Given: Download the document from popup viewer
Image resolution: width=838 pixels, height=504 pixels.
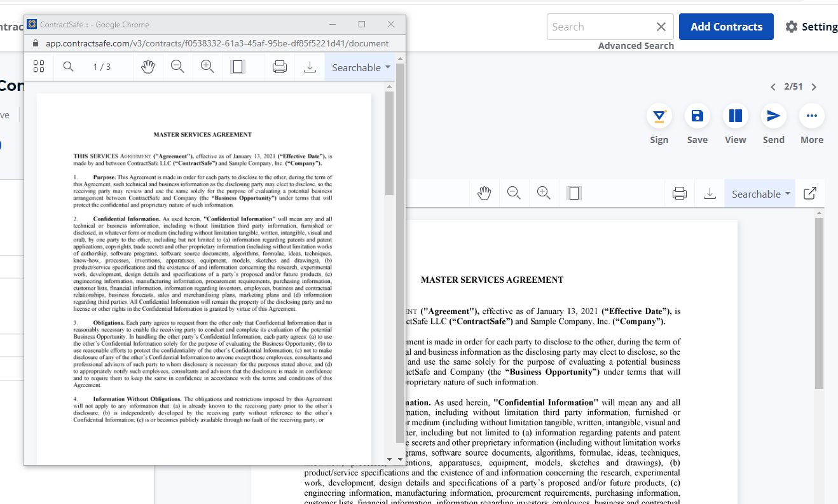Looking at the screenshot, I should pos(310,67).
